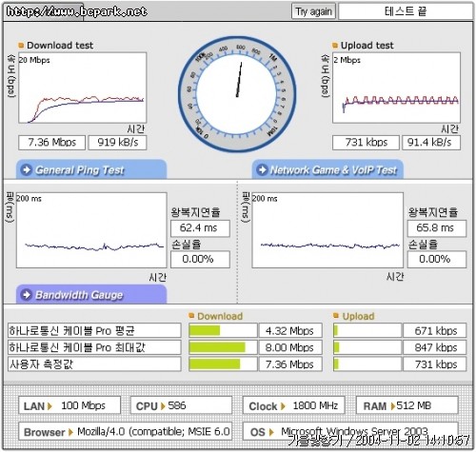
Task: Click the orange Download test bullet icon
Action: [21, 46]
